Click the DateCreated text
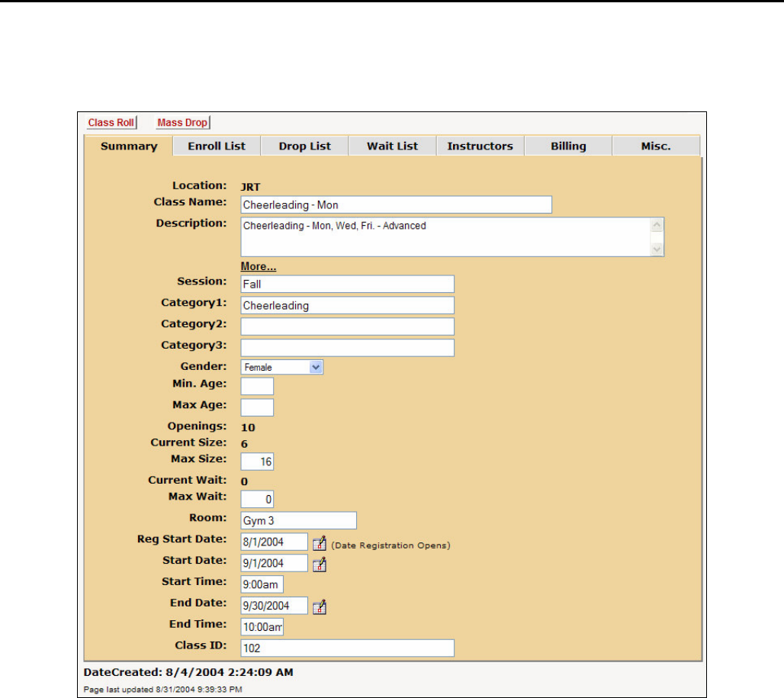Image resolution: width=784 pixels, height=698 pixels. point(188,673)
